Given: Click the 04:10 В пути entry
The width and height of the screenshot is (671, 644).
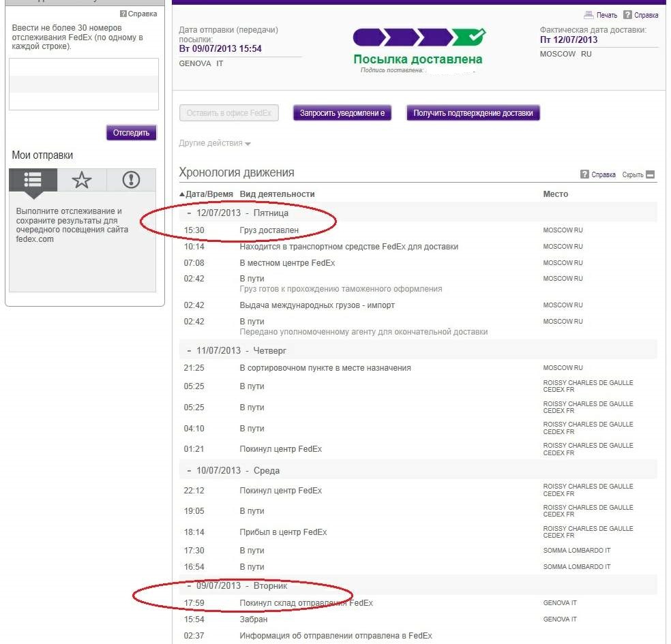Looking at the screenshot, I should (252, 429).
